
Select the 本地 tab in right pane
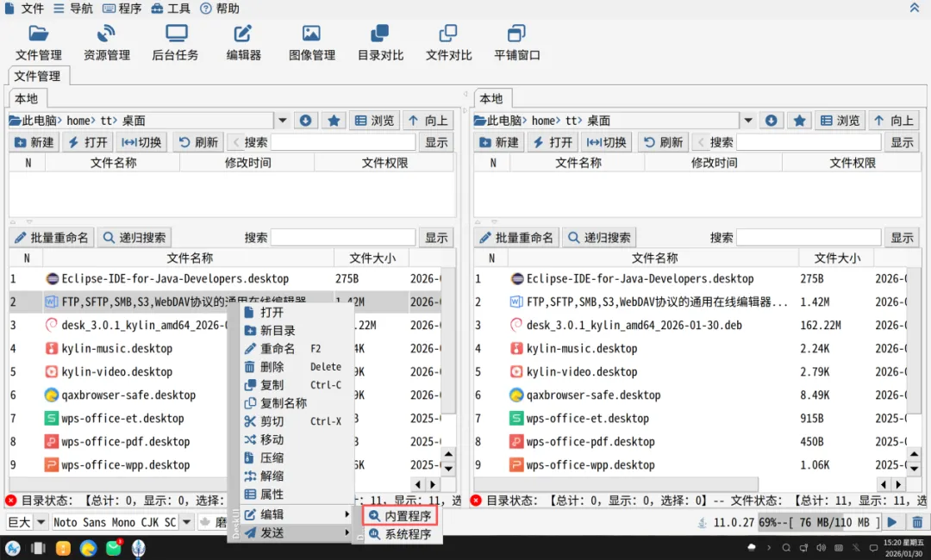click(x=491, y=98)
